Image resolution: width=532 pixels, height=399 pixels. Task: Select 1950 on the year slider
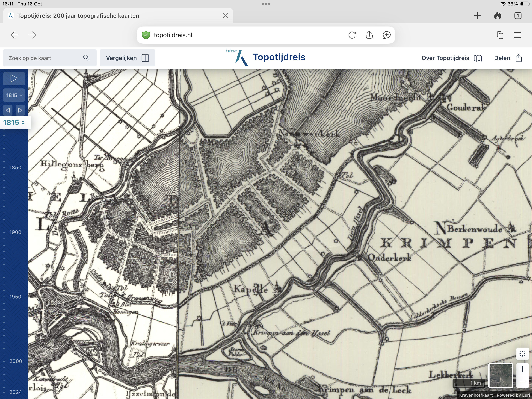tap(15, 297)
